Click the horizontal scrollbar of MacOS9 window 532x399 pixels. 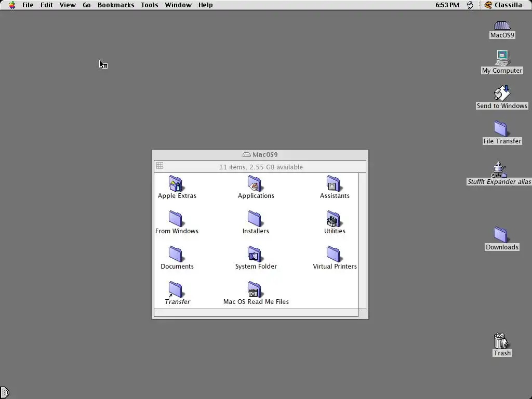pyautogui.click(x=256, y=313)
